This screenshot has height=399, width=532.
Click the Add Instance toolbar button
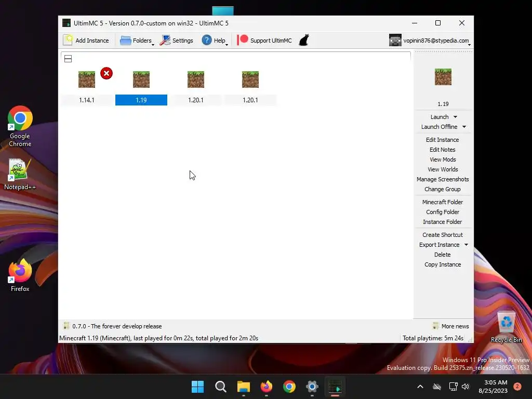[x=86, y=41]
